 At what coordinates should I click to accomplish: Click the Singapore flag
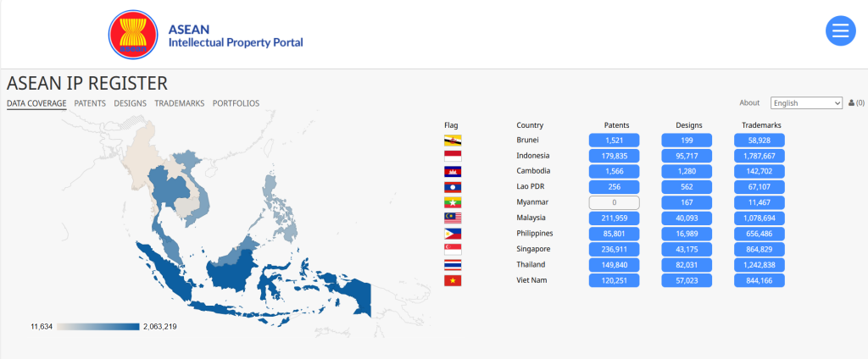[x=453, y=250]
